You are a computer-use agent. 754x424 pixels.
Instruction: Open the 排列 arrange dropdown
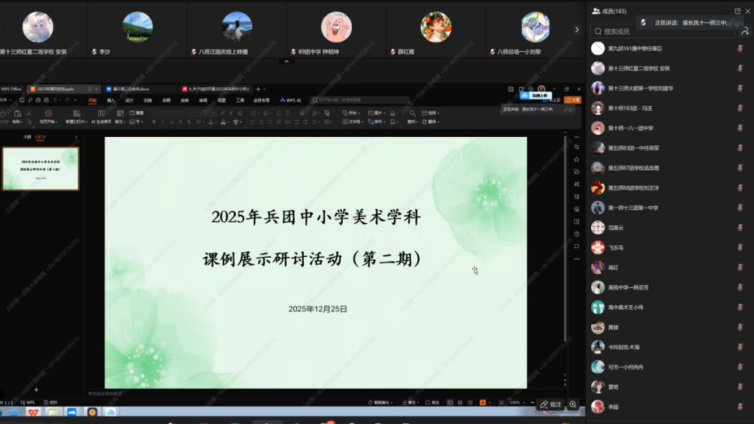tap(377, 122)
